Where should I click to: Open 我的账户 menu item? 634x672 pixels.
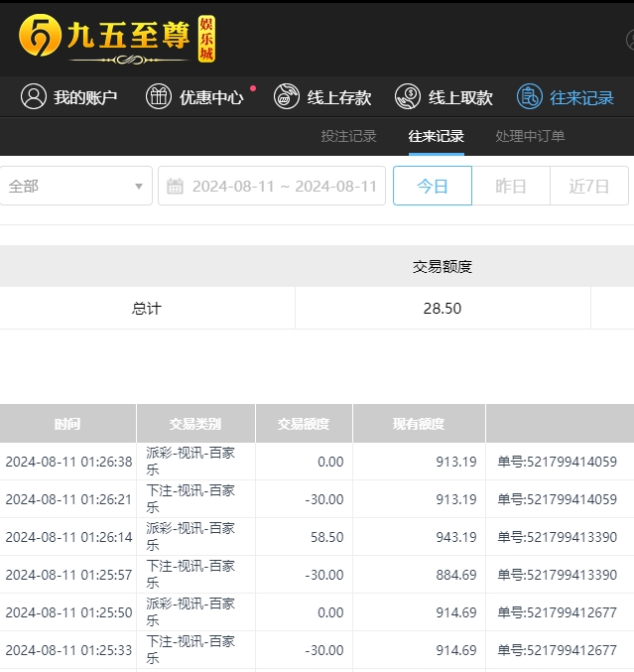(85, 97)
